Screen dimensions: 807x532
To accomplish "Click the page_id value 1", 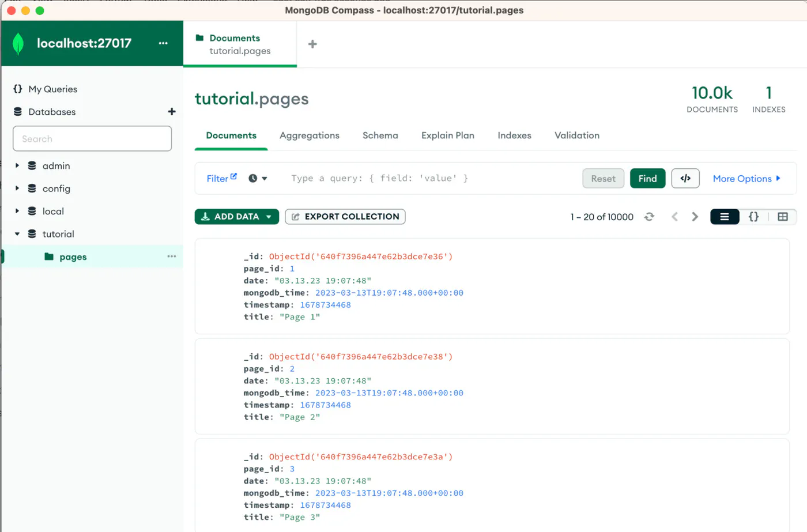I will click(x=292, y=269).
